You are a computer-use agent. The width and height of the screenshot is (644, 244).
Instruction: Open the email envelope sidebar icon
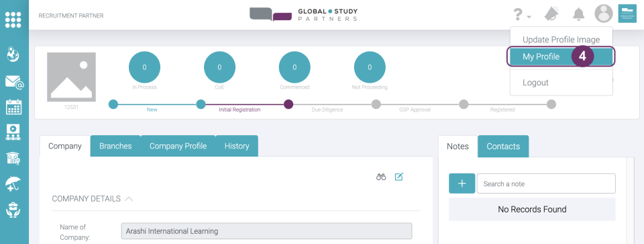pos(14,81)
